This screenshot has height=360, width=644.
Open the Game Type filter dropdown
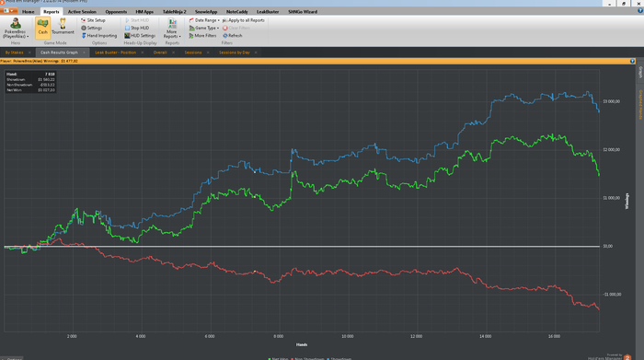pos(204,28)
